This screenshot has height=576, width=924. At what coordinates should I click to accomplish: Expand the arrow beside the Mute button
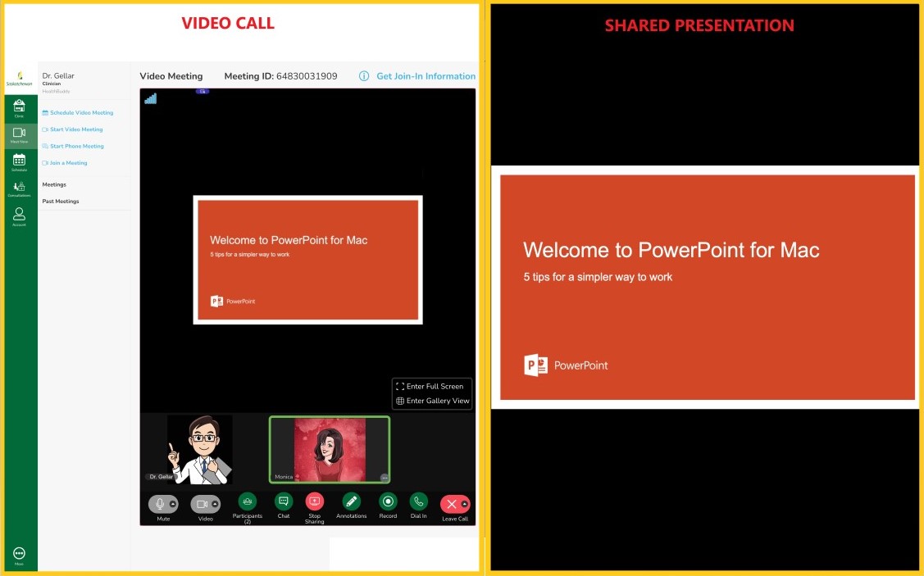click(173, 504)
